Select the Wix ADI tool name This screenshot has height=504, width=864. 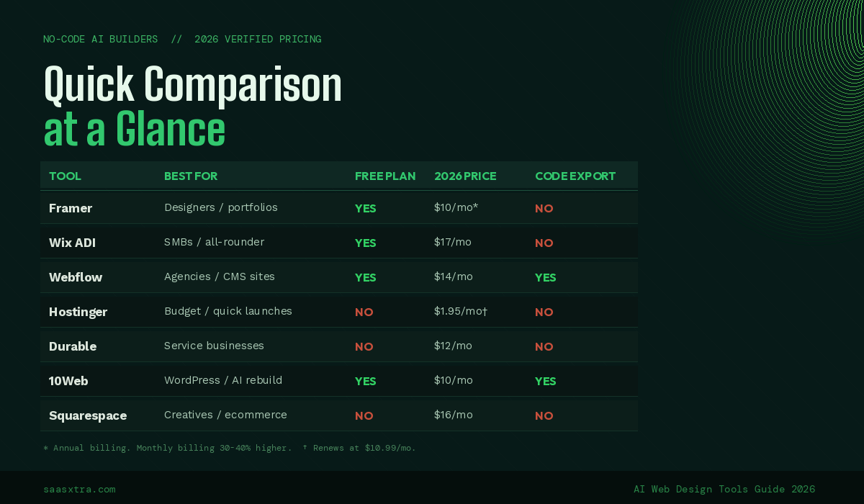point(72,243)
